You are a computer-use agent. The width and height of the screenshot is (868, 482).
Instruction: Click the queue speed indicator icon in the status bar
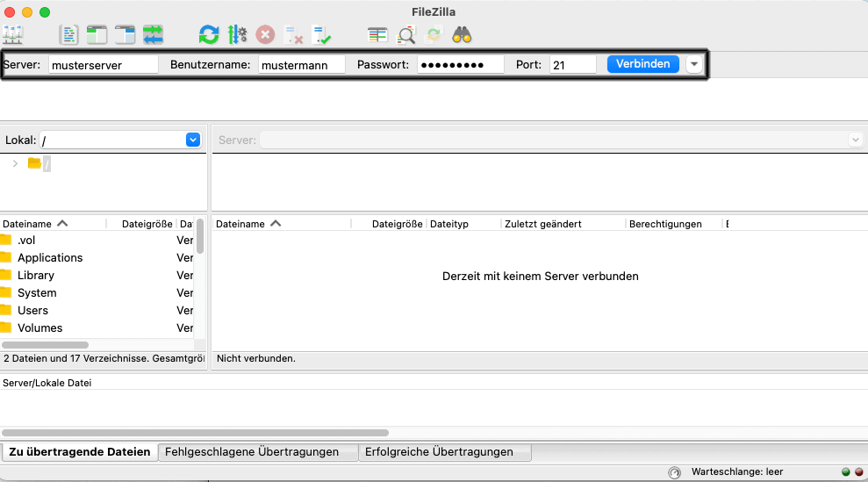tap(674, 472)
